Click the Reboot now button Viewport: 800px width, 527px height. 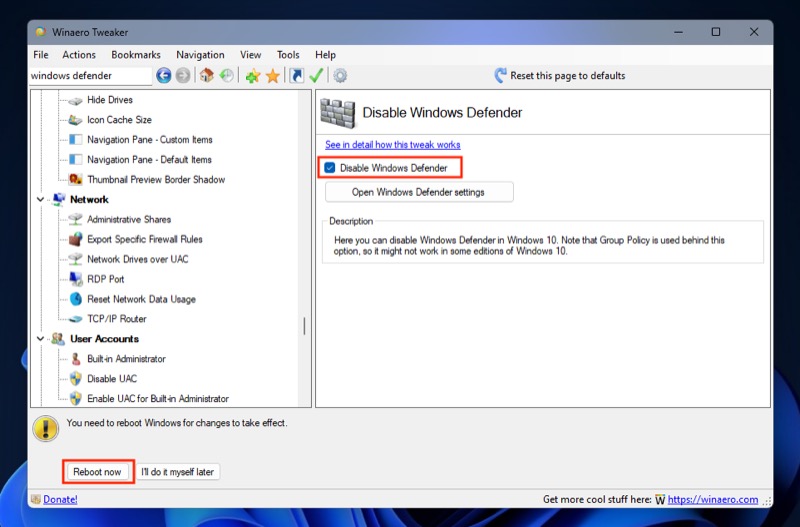coord(97,472)
